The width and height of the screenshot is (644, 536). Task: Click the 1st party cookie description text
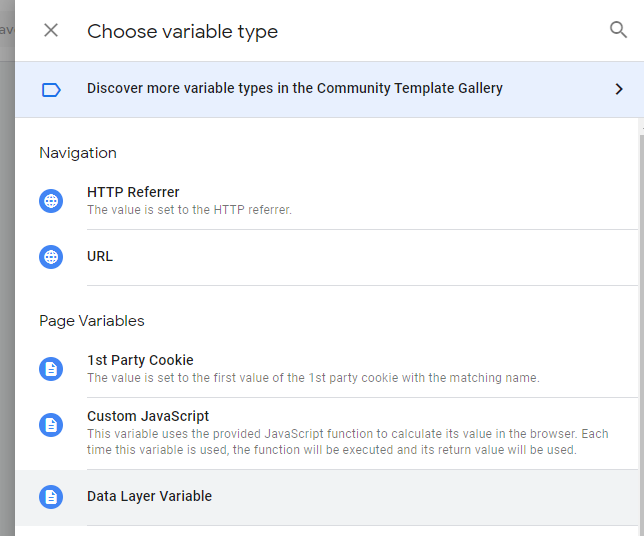click(x=313, y=378)
